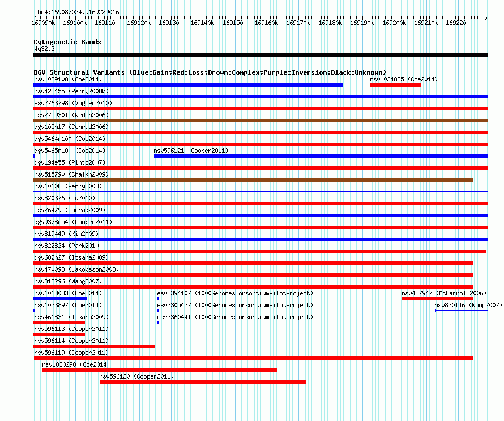Select nsv1018033 (Coe2014) label
The height and width of the screenshot is (421, 504).
68,293
